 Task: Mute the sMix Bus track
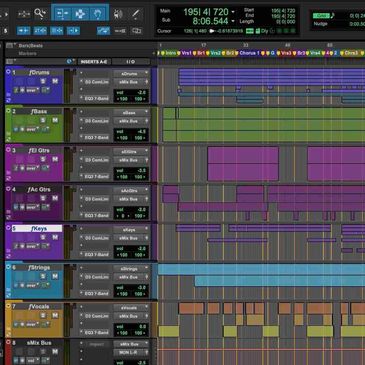point(55,351)
